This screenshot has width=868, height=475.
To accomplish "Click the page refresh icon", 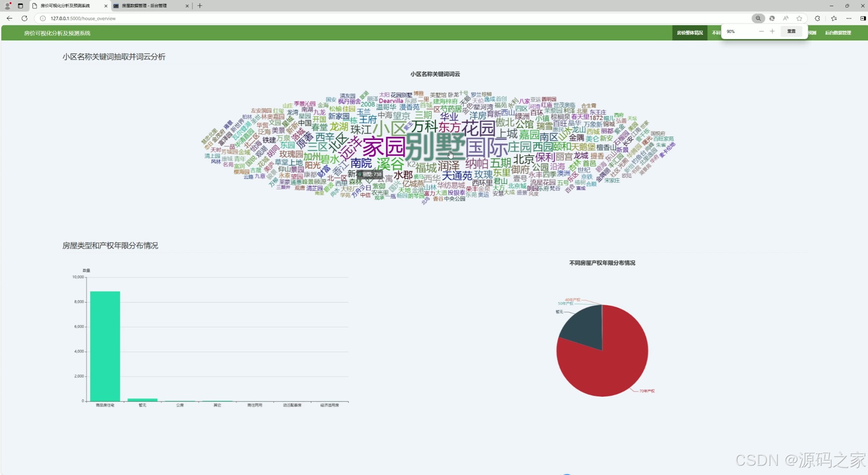I will (25, 18).
